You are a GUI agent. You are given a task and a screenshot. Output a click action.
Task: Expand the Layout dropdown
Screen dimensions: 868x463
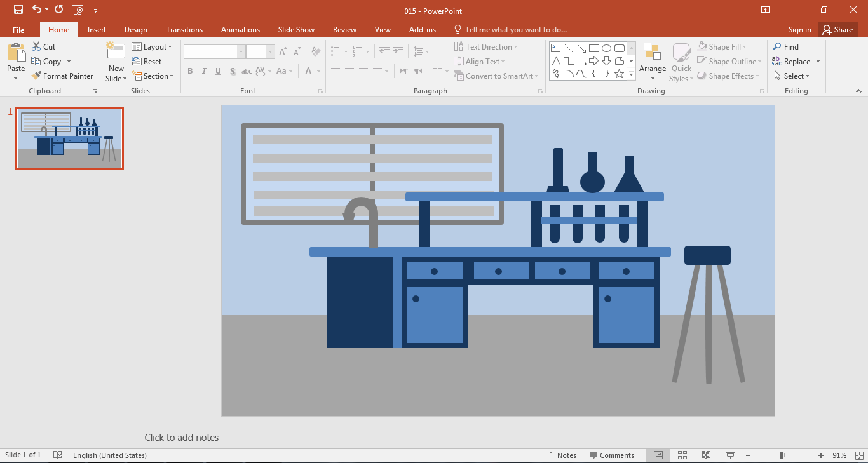[x=152, y=47]
